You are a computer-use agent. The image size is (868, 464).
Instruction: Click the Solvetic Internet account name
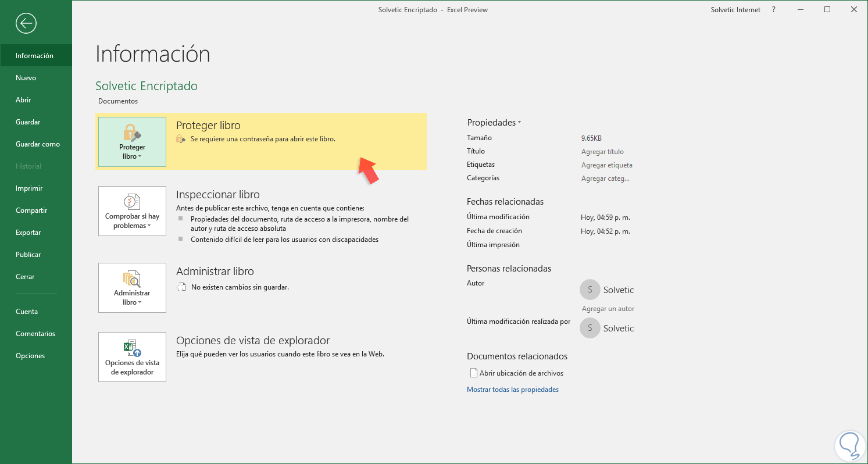(x=735, y=10)
